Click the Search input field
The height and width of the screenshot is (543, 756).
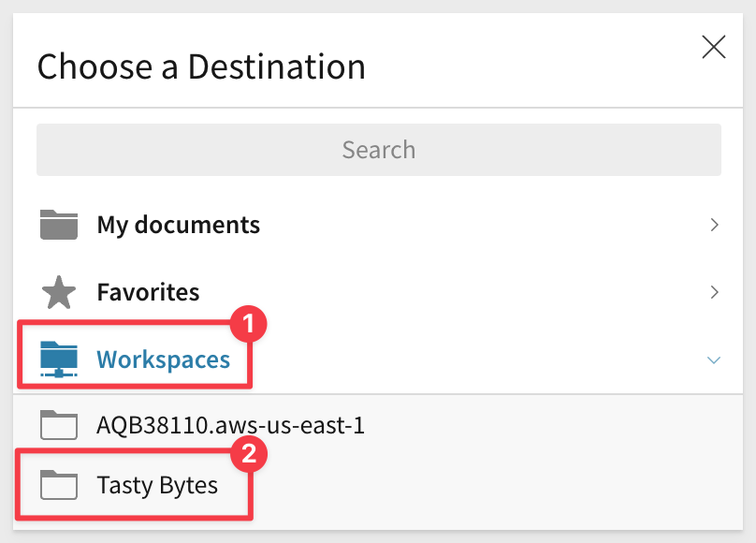tap(378, 150)
